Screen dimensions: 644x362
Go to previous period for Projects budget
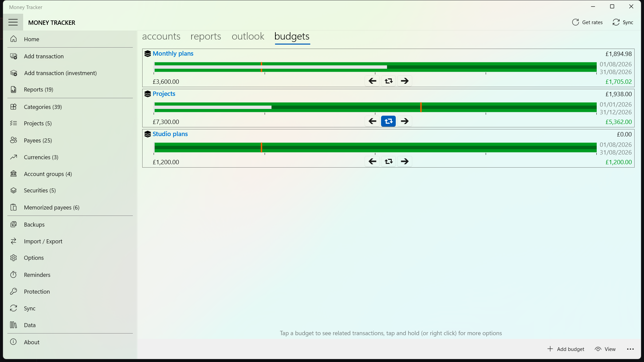click(x=372, y=121)
